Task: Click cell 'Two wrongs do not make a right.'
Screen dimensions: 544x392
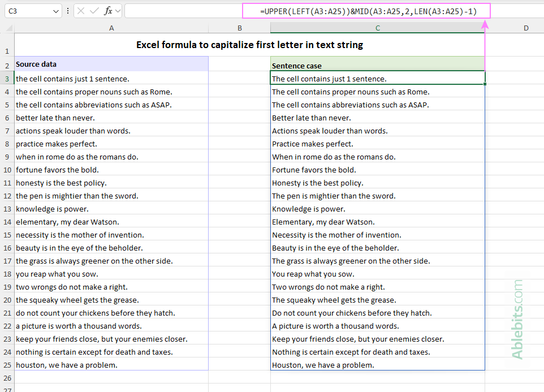Action: coord(378,287)
